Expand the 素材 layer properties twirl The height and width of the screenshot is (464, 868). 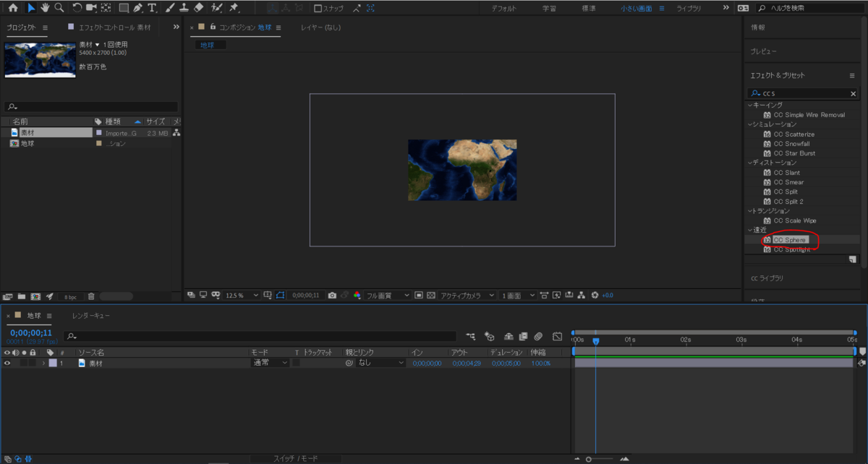point(43,363)
